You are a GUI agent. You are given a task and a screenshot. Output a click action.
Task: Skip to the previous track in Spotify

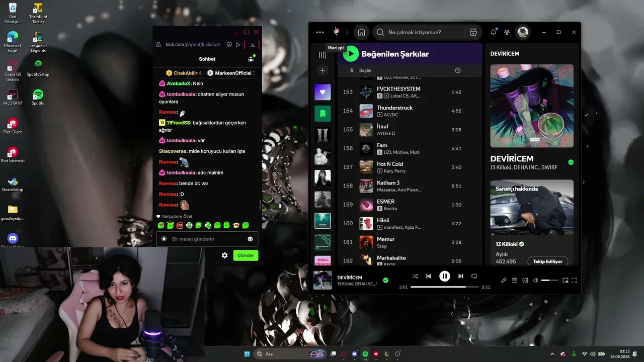coord(429,276)
